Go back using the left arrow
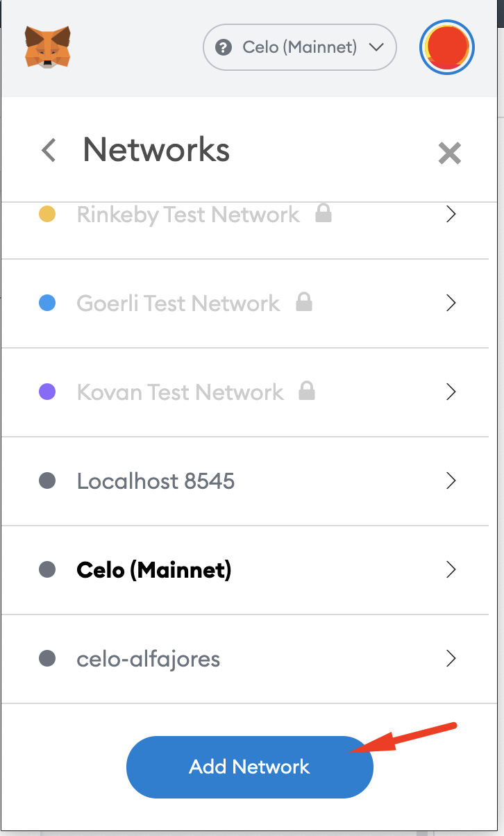Viewport: 504px width, 836px height. point(49,150)
